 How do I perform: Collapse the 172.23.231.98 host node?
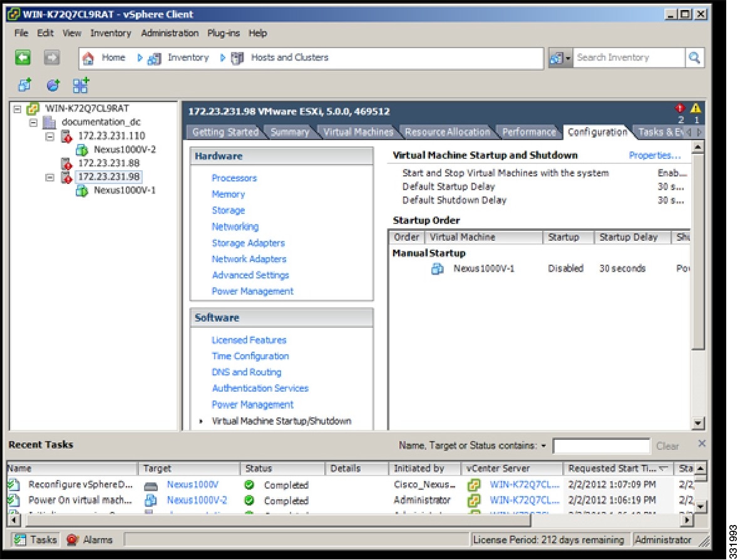tap(49, 178)
